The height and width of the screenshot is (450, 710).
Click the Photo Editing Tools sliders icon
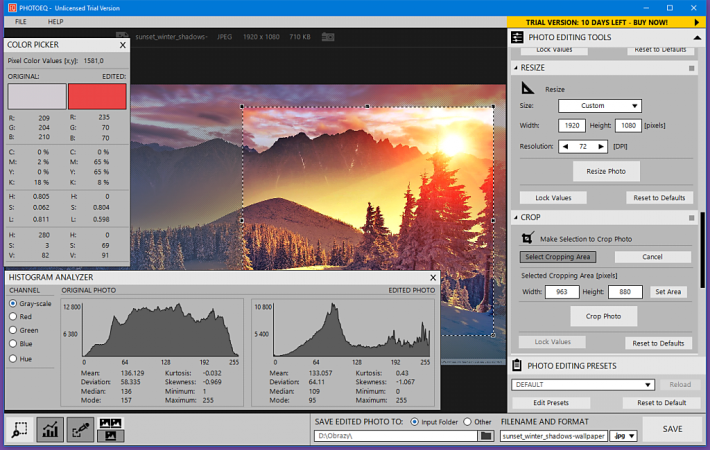517,37
